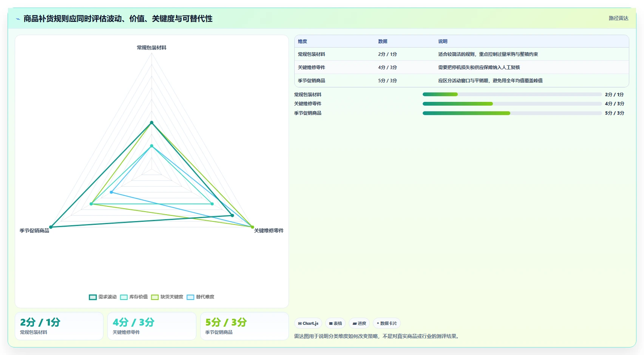Click the 库存价值 point on 常规包装材料 axis
This screenshot has width=644, height=355.
tap(151, 146)
